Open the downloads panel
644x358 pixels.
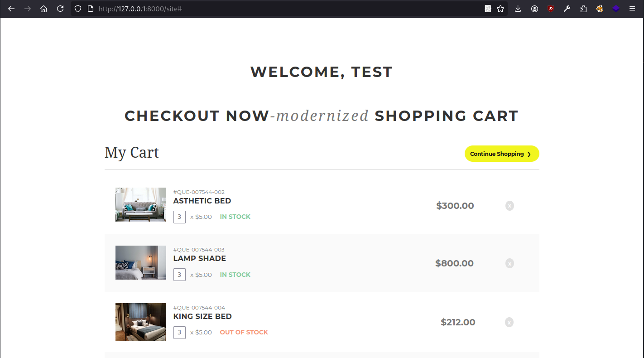[x=518, y=9]
